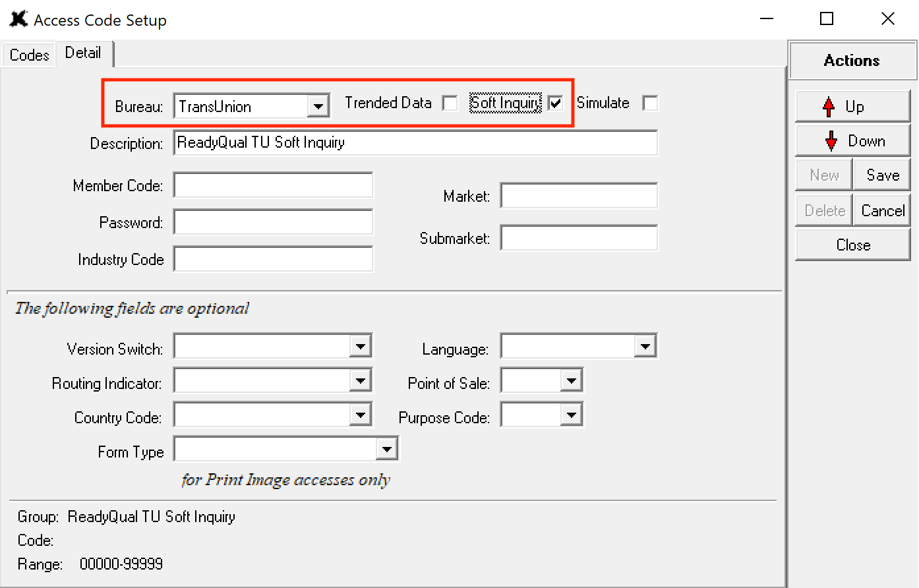Select the Detail tab
919x588 pixels.
click(83, 53)
